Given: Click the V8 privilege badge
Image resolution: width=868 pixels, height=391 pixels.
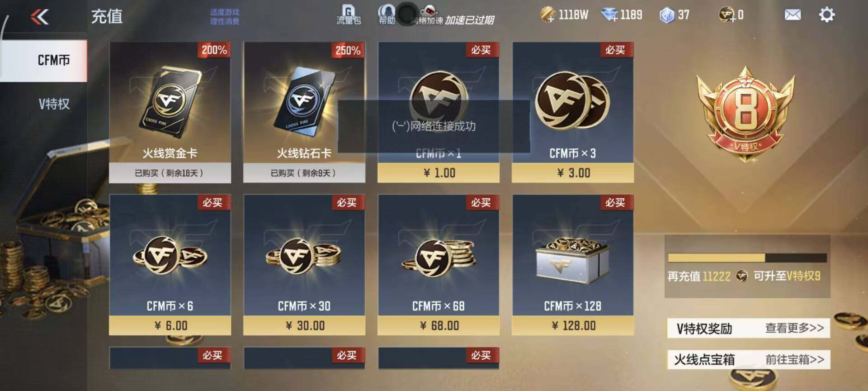Looking at the screenshot, I should (745, 114).
